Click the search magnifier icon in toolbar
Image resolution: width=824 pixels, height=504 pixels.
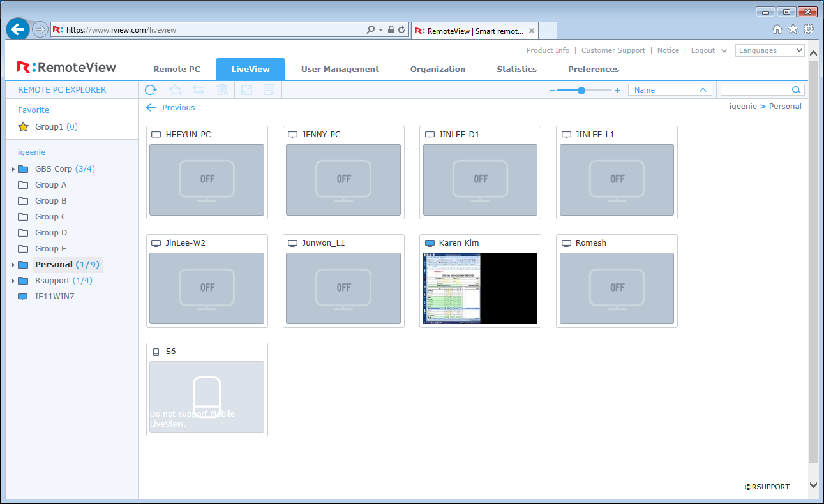coord(796,90)
